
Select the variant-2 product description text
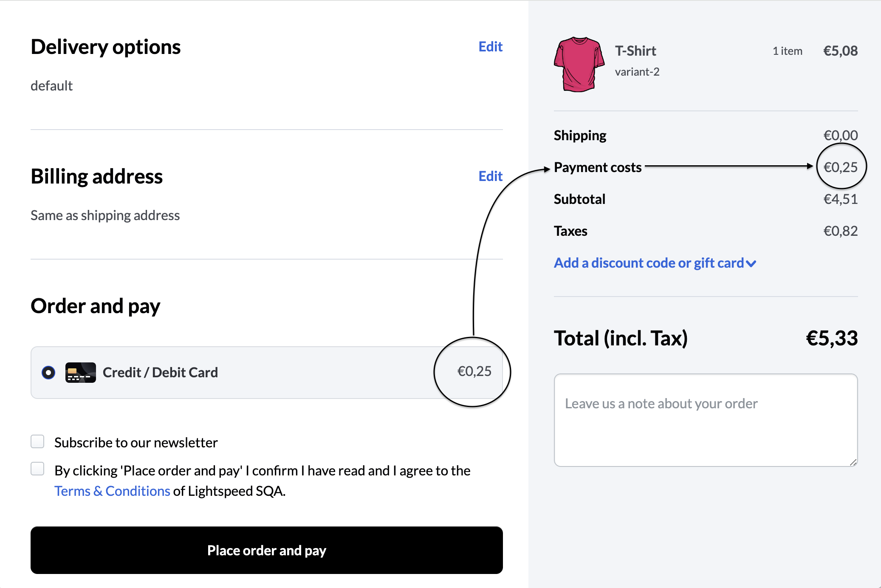(x=637, y=72)
